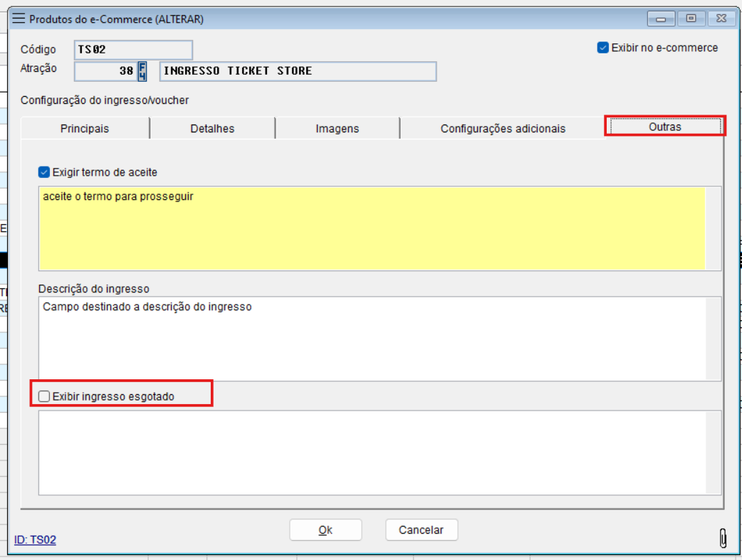The width and height of the screenshot is (742, 560).
Task: Switch to the Principais tab
Action: (85, 129)
